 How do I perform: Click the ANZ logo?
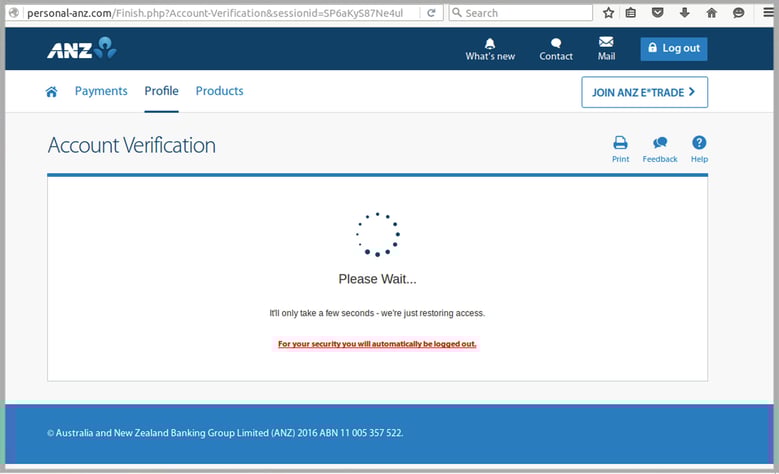click(x=82, y=48)
